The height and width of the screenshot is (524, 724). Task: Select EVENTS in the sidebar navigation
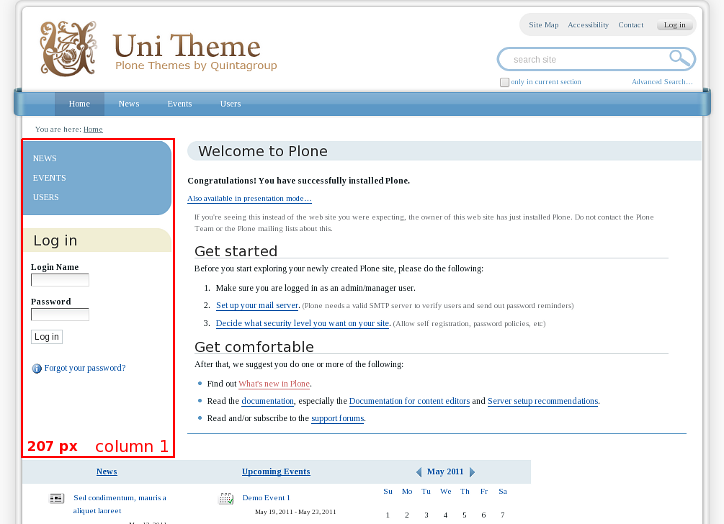[49, 178]
